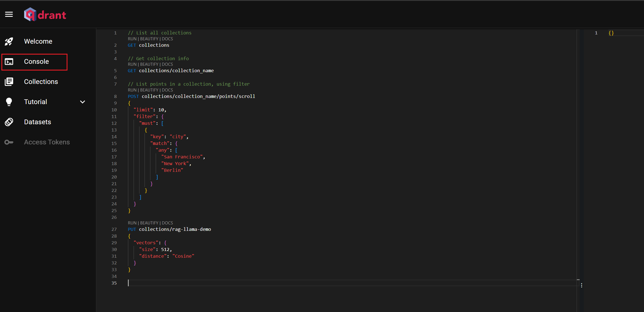Image resolution: width=644 pixels, height=312 pixels.
Task: Beautify the POST points/scroll request
Action: tap(149, 90)
